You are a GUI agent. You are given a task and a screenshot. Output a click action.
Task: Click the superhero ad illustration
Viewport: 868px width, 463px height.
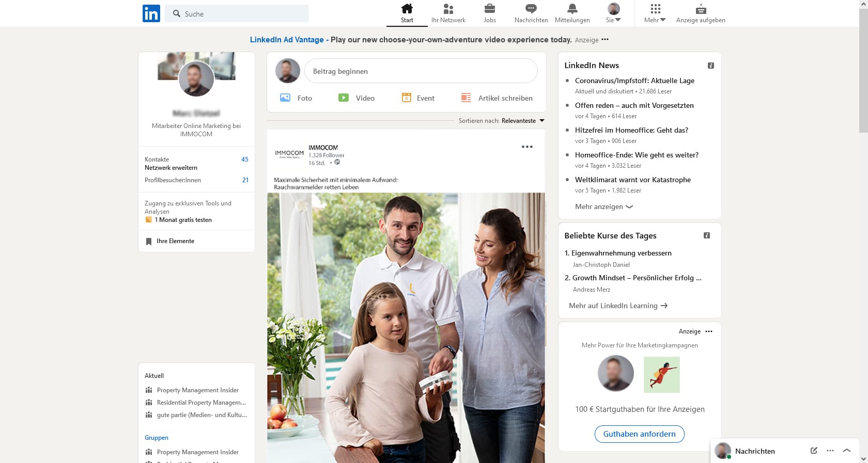pyautogui.click(x=662, y=375)
